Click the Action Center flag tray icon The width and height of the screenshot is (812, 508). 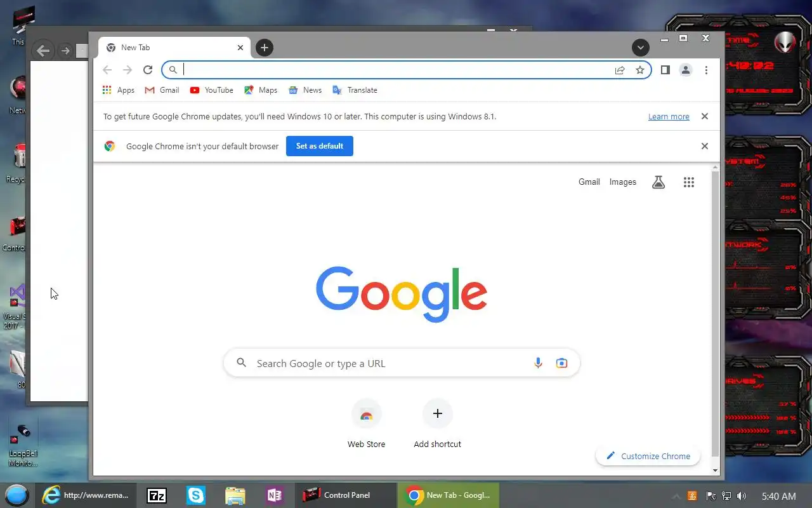[x=710, y=496]
